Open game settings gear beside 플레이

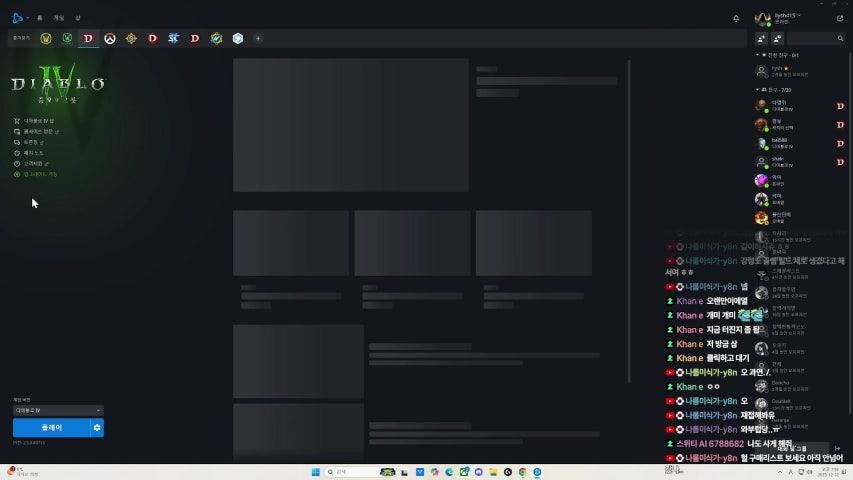(97, 428)
